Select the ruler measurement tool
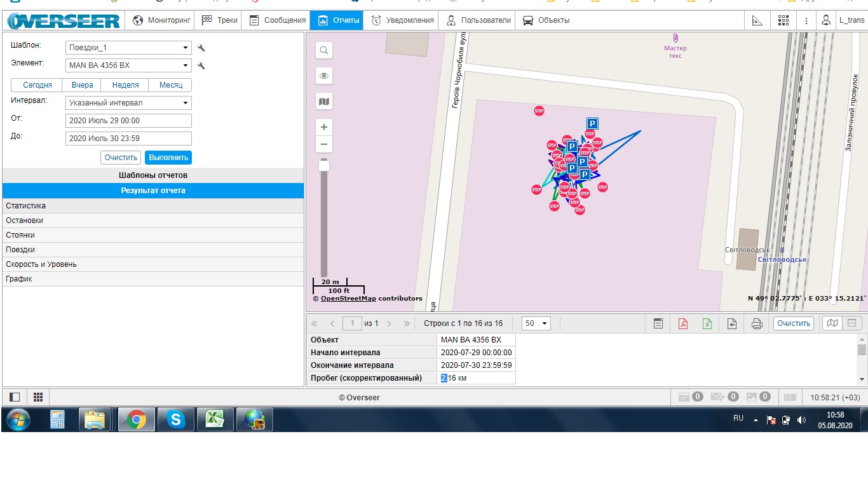 tap(757, 20)
